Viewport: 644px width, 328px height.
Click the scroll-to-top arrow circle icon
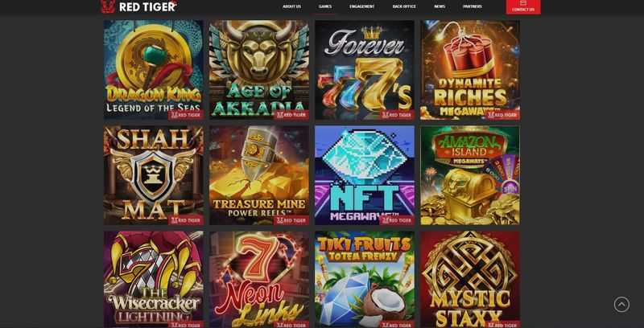click(x=621, y=304)
